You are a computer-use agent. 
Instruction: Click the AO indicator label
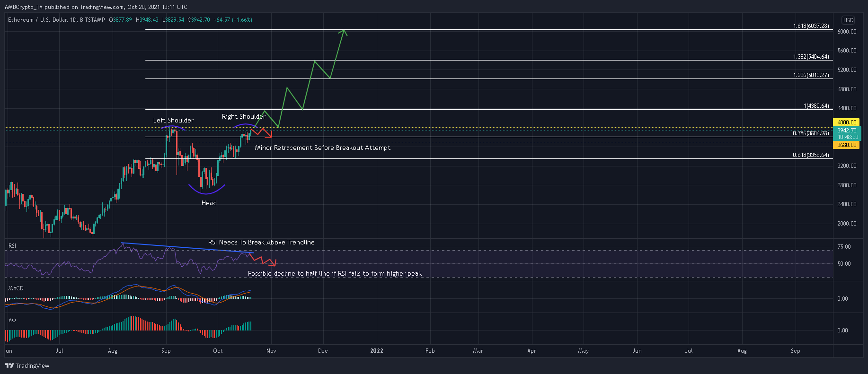click(x=12, y=320)
